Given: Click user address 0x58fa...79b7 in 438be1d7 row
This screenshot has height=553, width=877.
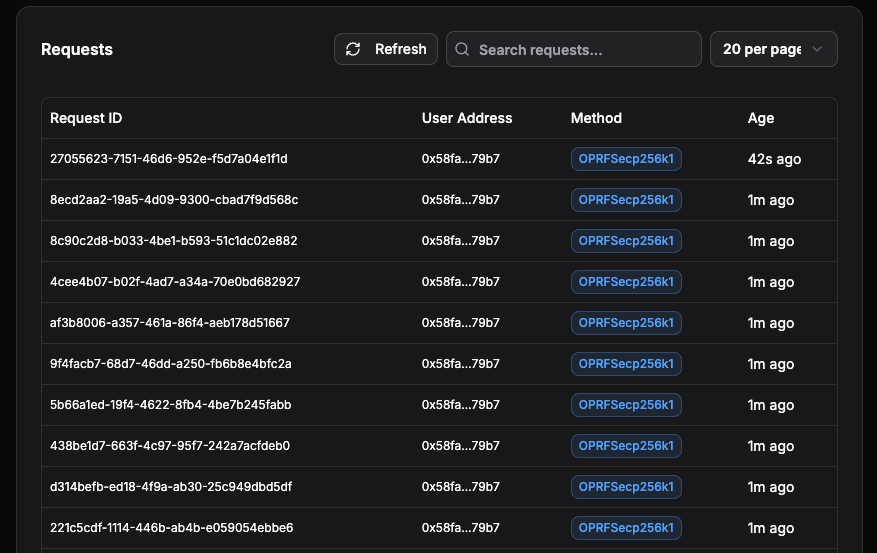Looking at the screenshot, I should pyautogui.click(x=460, y=446).
